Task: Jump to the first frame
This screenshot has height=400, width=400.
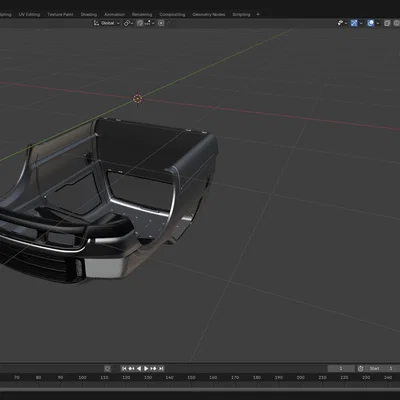Action: [124, 368]
